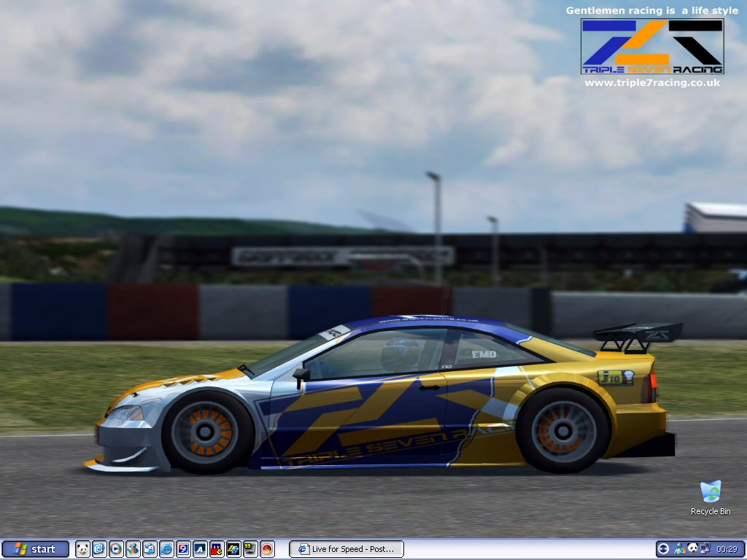Click the 00:29 taskbar clock
Image resolution: width=747 pixels, height=560 pixels.
(727, 549)
